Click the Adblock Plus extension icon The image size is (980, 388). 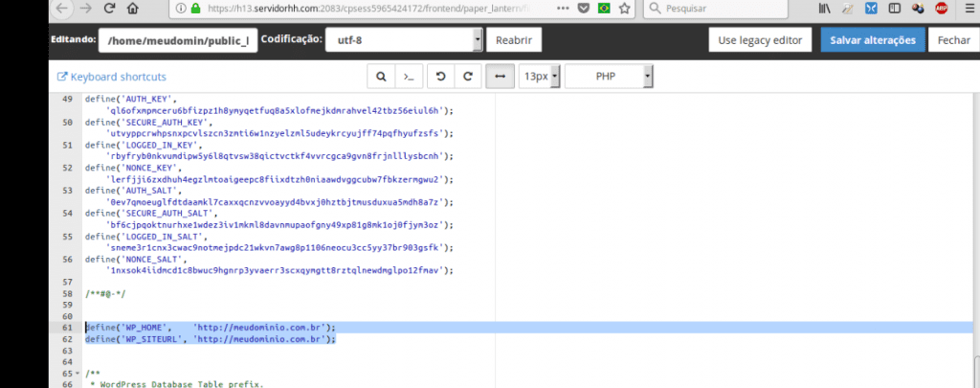point(942,9)
